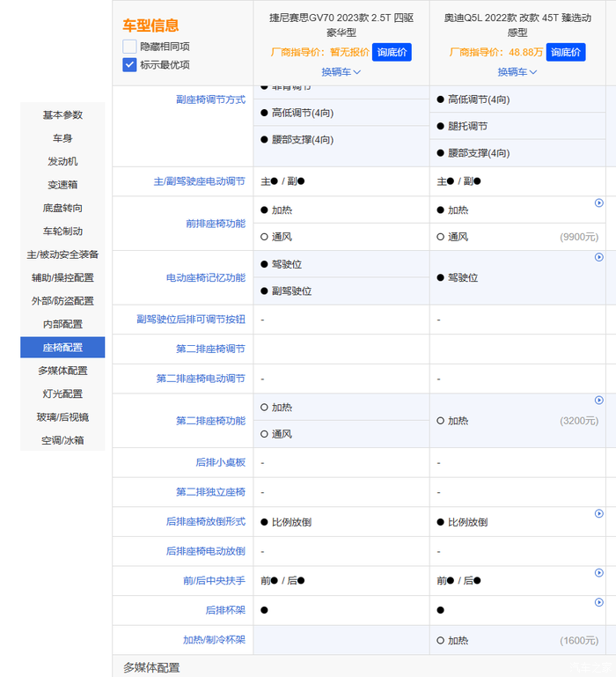Jump to 基本参数 section in sidebar
Screen dimensions: 616x677
62,114
